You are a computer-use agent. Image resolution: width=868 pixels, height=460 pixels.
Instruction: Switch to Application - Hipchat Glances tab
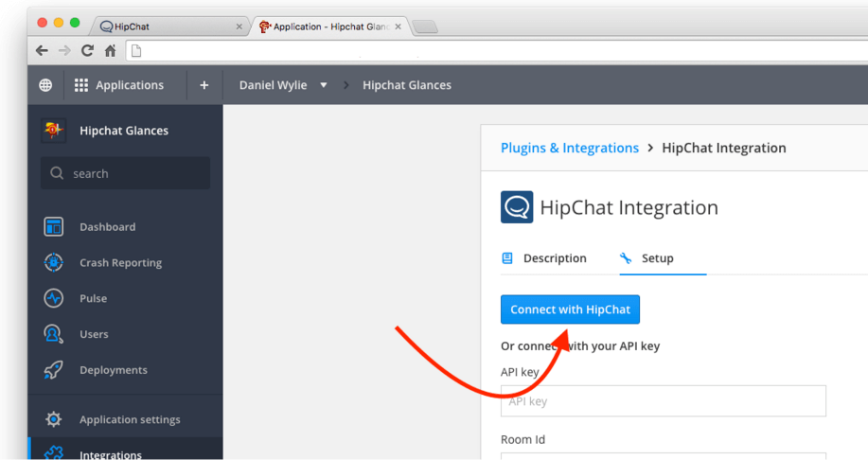click(330, 27)
